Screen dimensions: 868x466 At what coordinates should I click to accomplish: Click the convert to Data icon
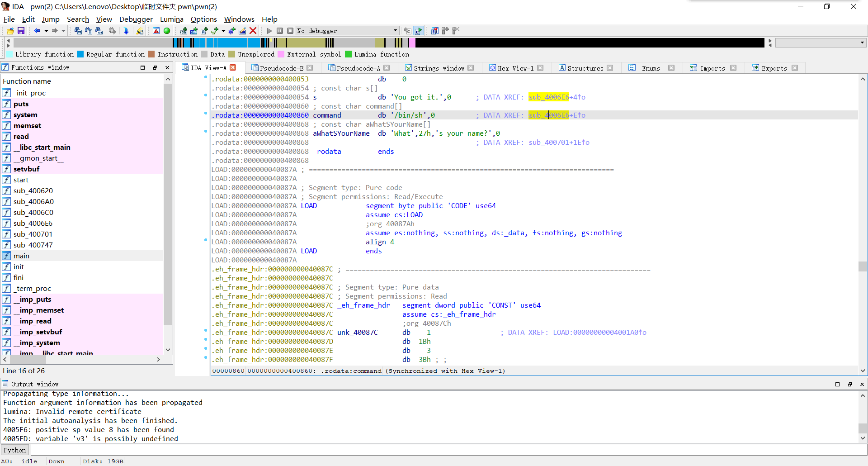pos(194,31)
